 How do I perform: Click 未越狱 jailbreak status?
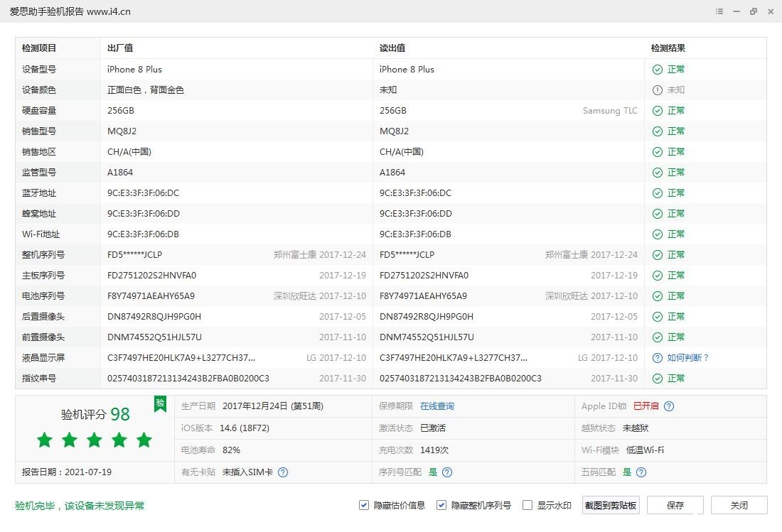(x=636, y=428)
